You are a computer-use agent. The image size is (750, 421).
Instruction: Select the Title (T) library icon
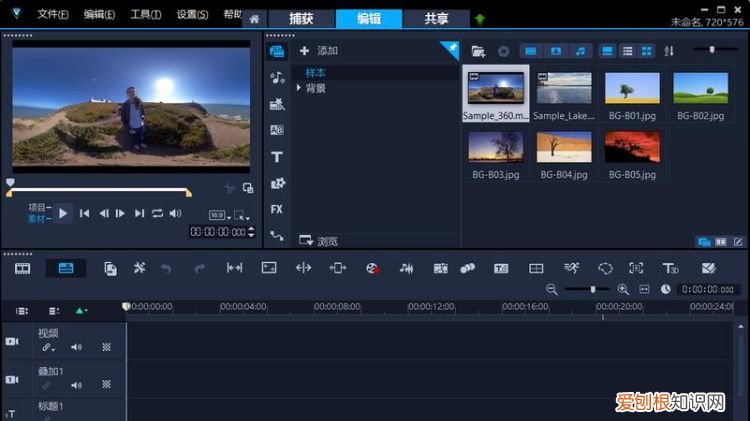point(277,157)
